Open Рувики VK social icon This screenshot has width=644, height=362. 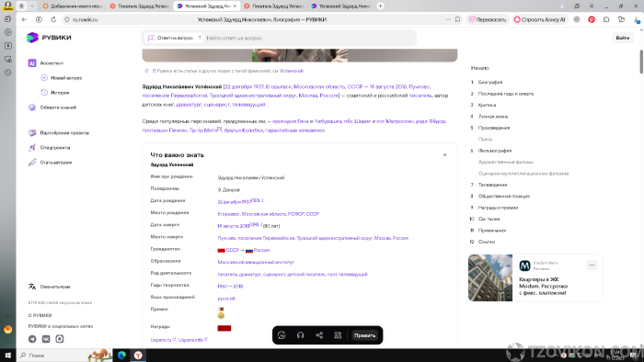click(46, 339)
